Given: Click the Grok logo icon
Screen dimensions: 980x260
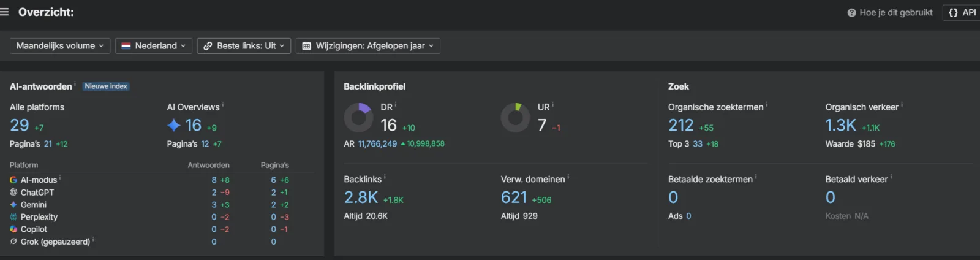Looking at the screenshot, I should point(13,242).
